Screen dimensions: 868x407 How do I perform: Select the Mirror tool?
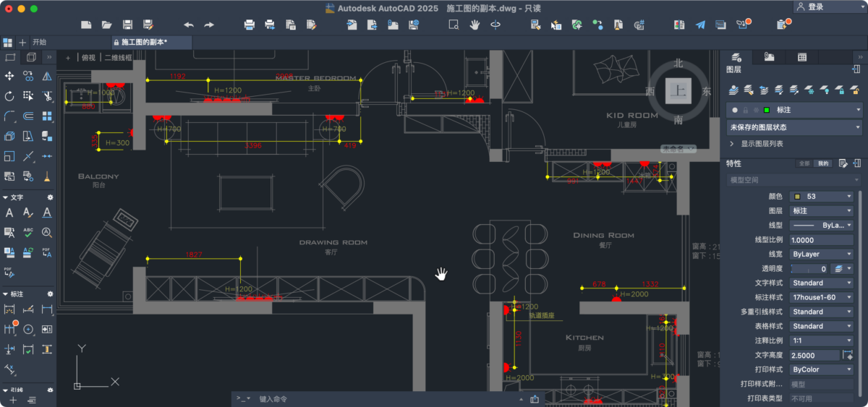[x=47, y=76]
